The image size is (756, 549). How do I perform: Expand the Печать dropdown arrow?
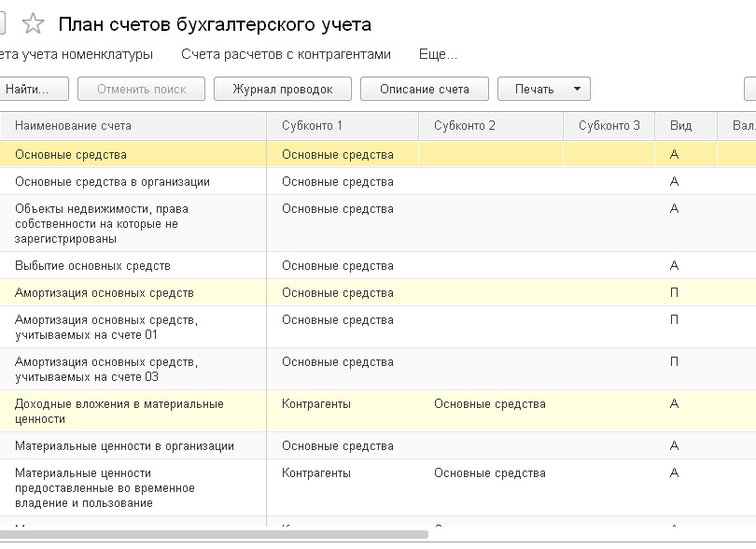577,90
